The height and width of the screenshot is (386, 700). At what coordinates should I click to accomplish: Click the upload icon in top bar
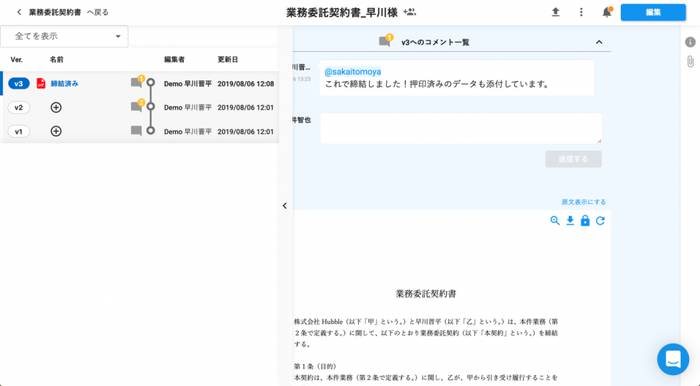[x=555, y=12]
